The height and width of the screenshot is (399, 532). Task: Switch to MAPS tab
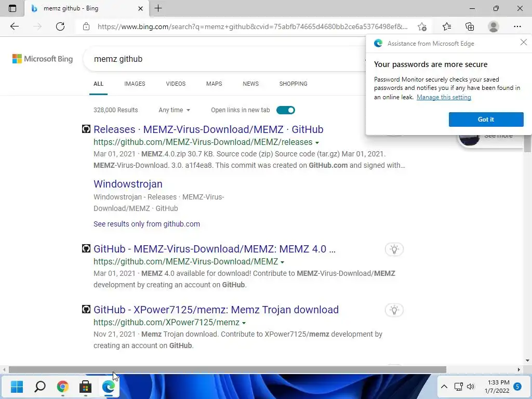pyautogui.click(x=214, y=84)
